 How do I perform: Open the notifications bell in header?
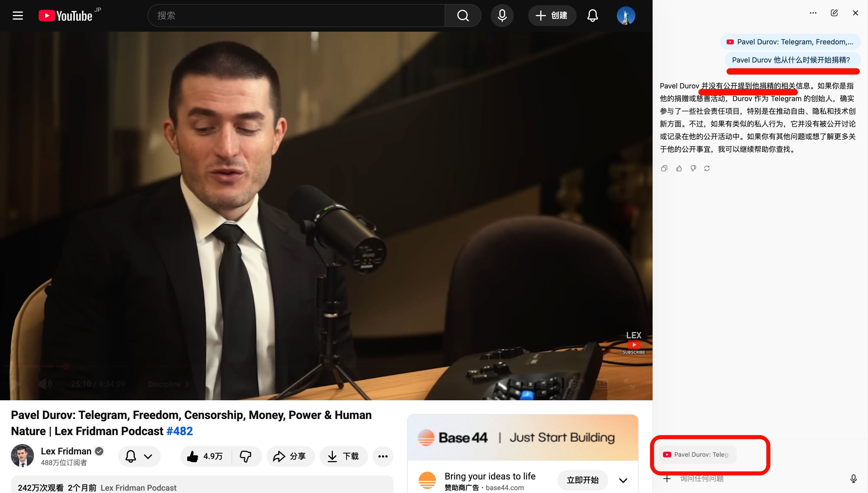coord(592,16)
